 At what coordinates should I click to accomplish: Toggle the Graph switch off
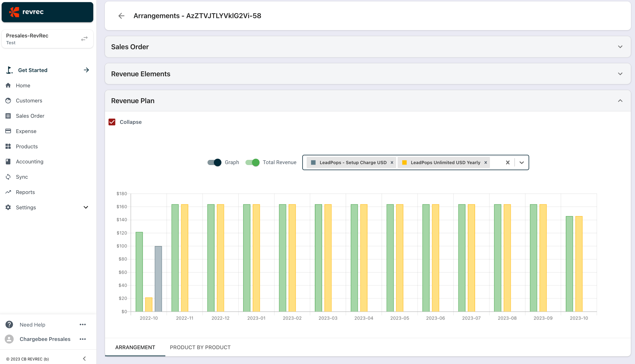214,162
